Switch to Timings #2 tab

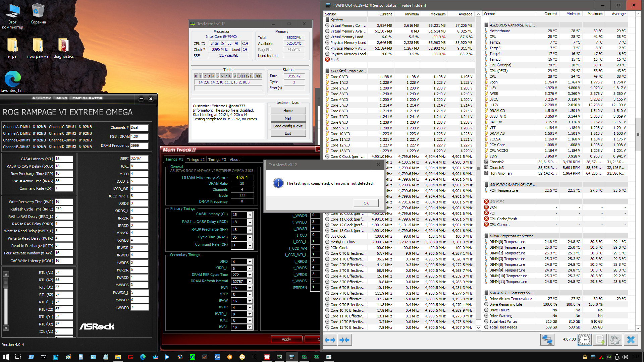[195, 160]
